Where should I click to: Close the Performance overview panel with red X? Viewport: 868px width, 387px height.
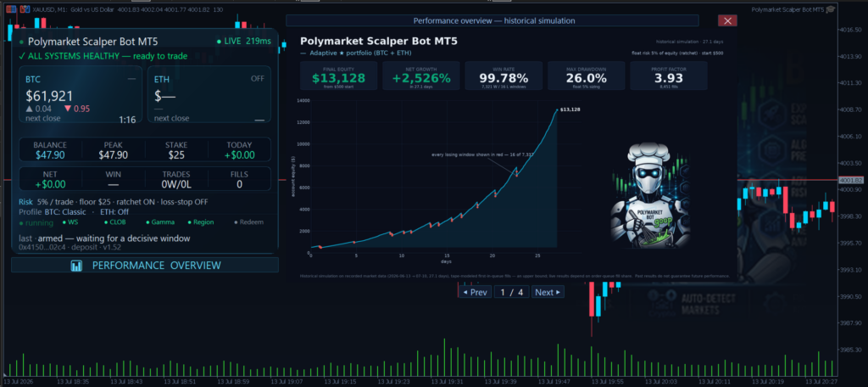[x=727, y=20]
